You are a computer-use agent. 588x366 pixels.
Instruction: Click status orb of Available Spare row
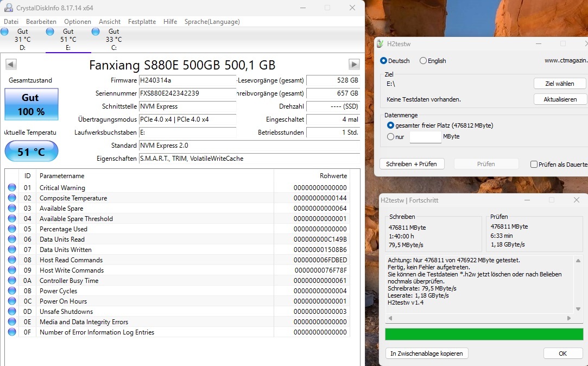(12, 208)
